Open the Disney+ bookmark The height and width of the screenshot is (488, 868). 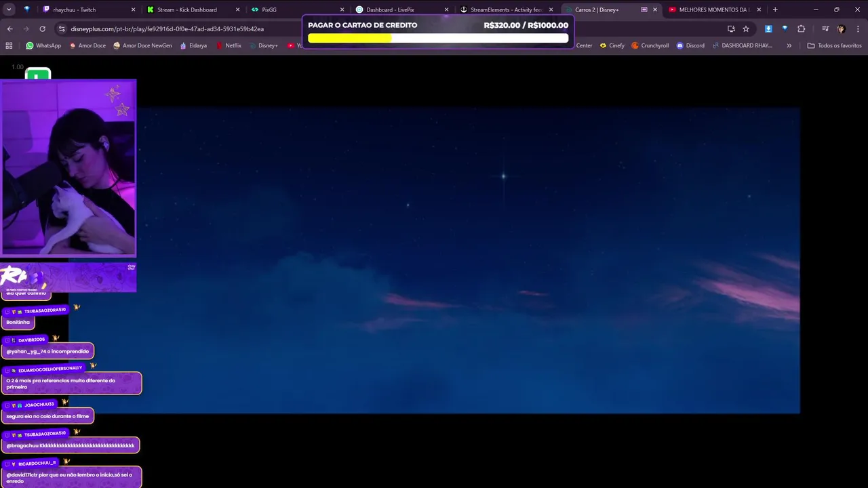pyautogui.click(x=263, y=45)
